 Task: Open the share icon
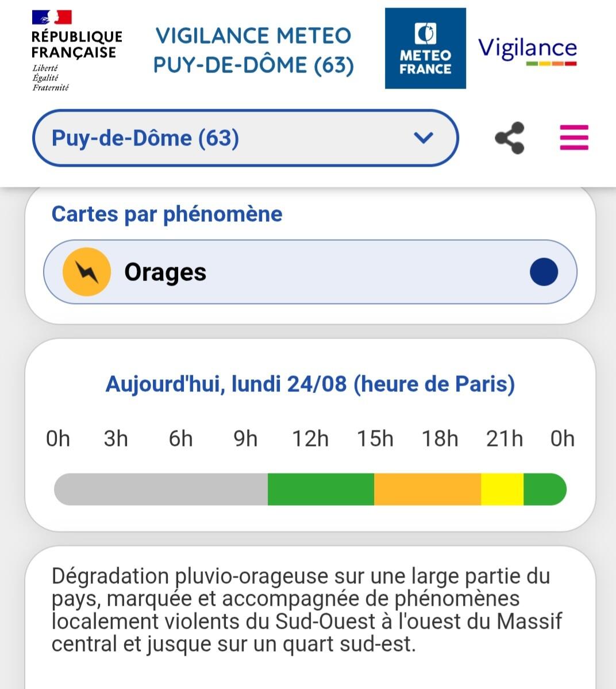(x=510, y=138)
